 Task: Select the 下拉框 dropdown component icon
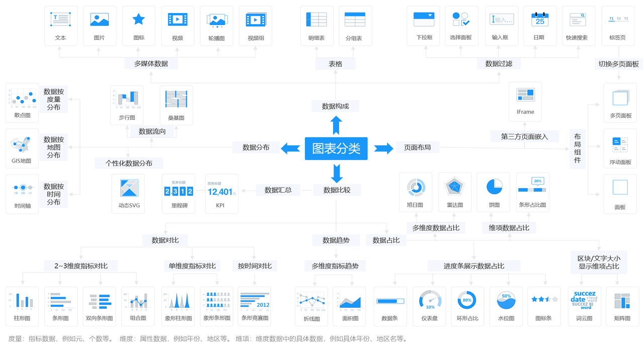coord(423,20)
